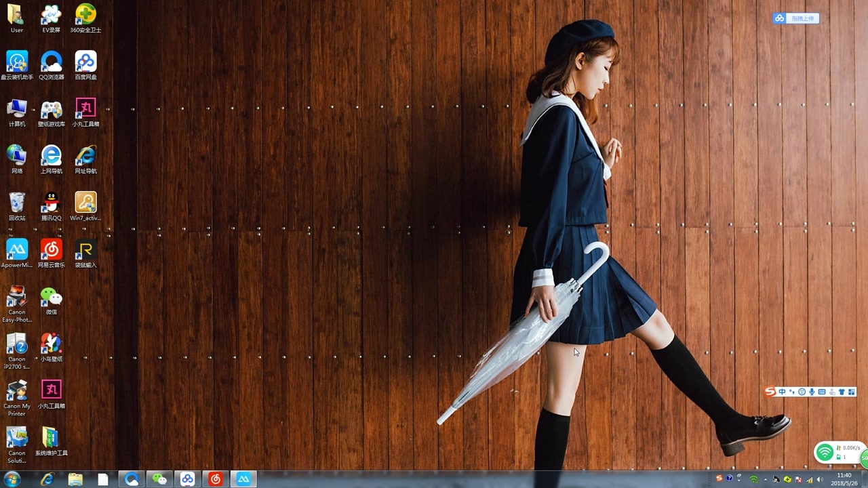Open the IME options arrow in the tray
The width and height of the screenshot is (868, 488).
click(x=739, y=481)
